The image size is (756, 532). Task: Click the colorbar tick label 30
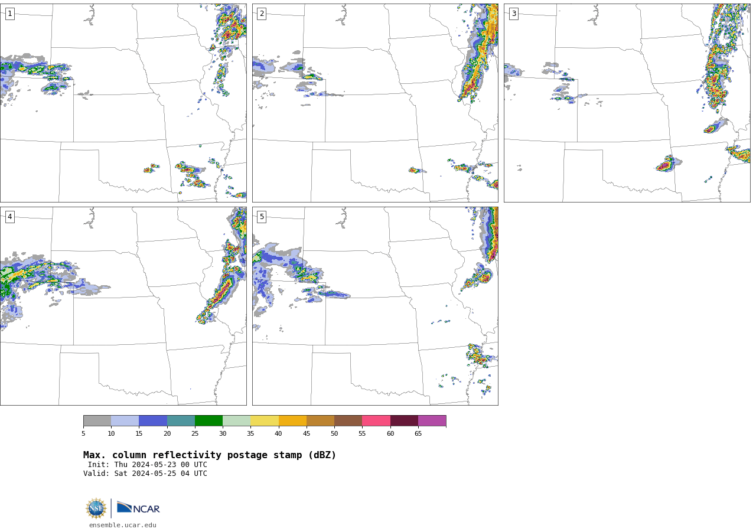click(x=223, y=434)
